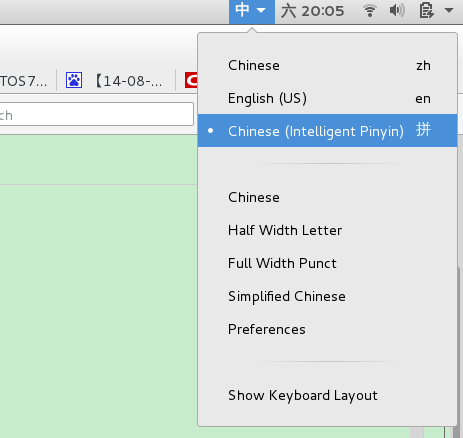This screenshot has height=438, width=463.
Task: Open the input source indicator 中 in top bar
Action: (x=251, y=11)
